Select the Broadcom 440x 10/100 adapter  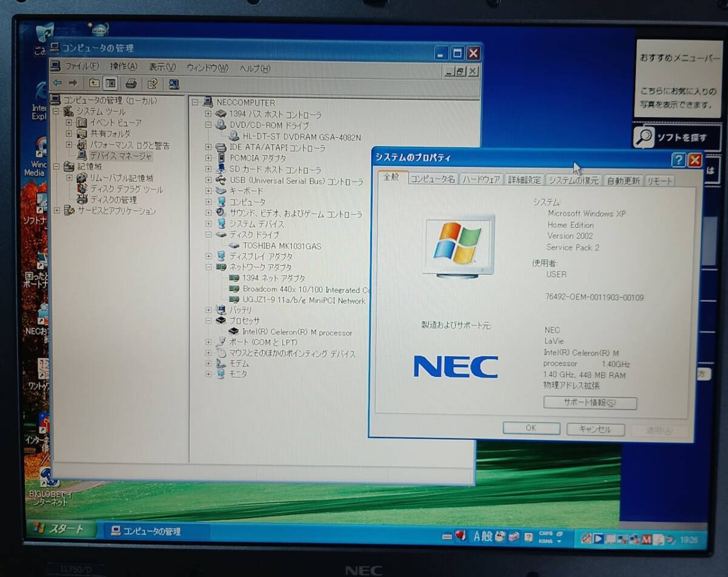click(x=306, y=289)
